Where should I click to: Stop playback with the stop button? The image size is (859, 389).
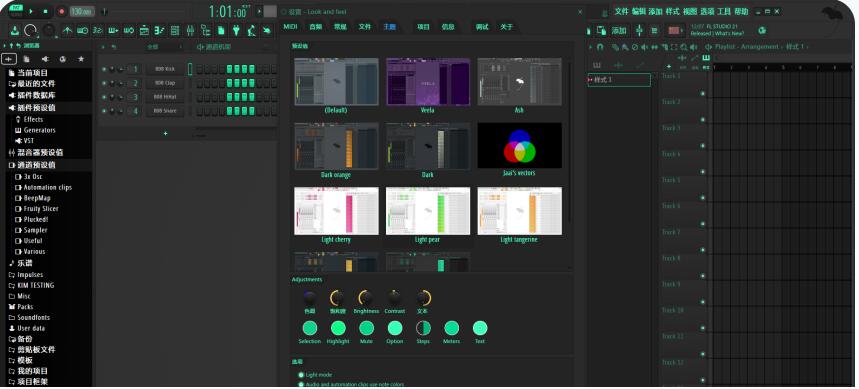pos(45,11)
